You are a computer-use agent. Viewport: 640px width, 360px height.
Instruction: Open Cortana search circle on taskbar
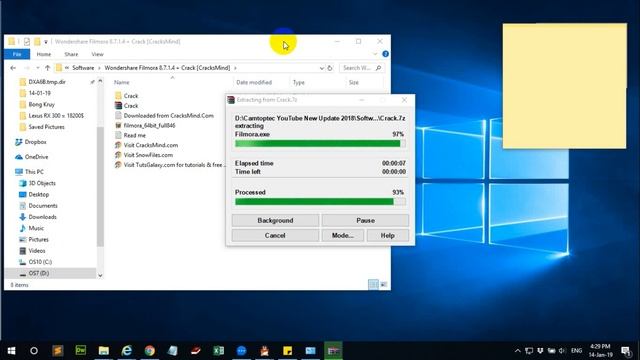point(34,351)
